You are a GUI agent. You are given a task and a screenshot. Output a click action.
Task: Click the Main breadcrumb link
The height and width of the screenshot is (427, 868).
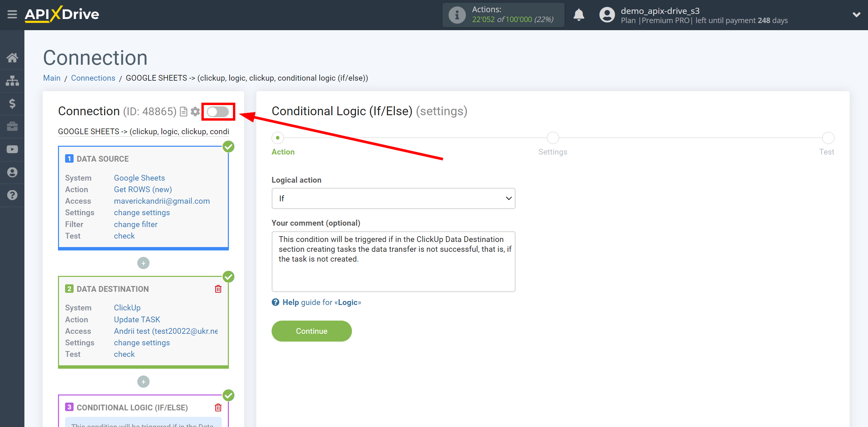click(52, 78)
